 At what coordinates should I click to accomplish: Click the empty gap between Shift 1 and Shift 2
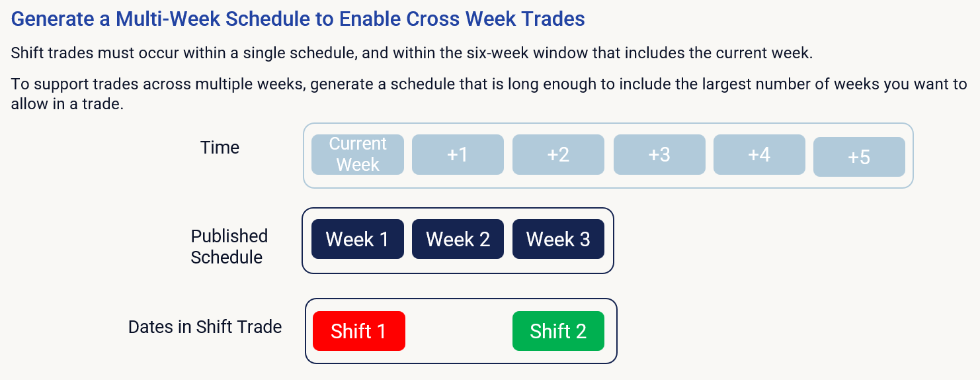(458, 331)
